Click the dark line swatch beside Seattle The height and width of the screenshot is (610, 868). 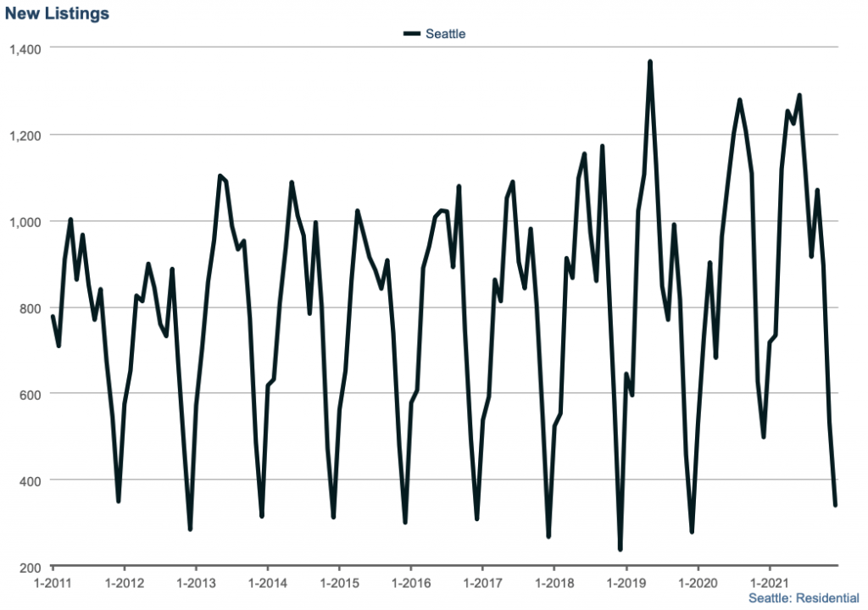(x=412, y=34)
